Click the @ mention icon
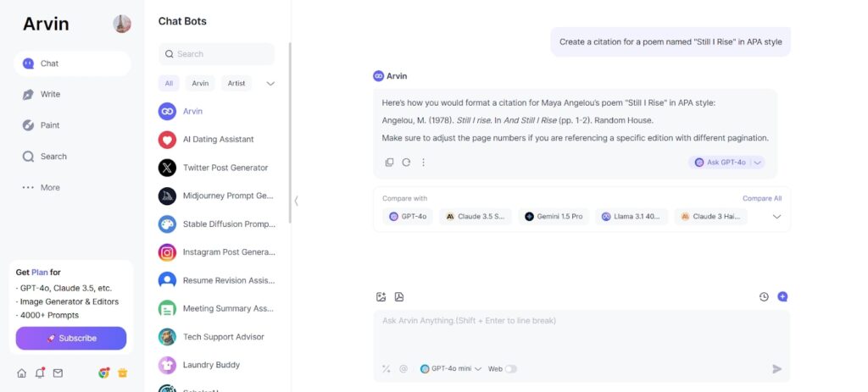 click(x=403, y=369)
